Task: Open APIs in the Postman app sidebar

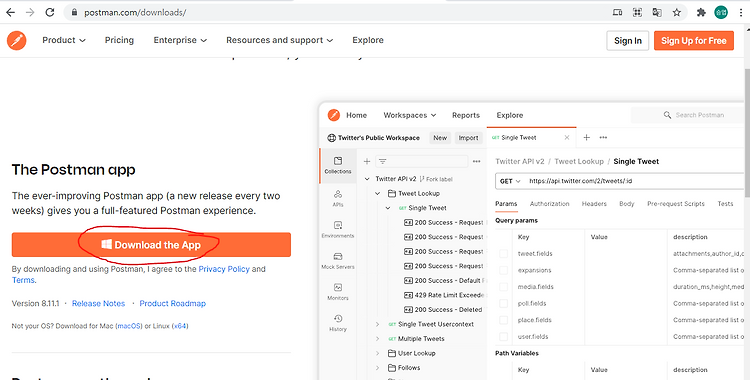Action: point(338,198)
